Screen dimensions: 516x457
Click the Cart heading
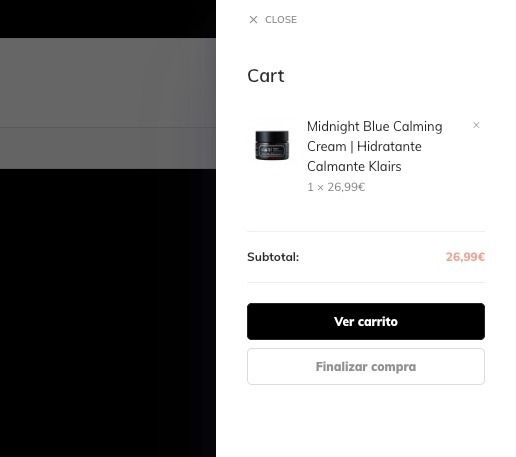(x=266, y=76)
